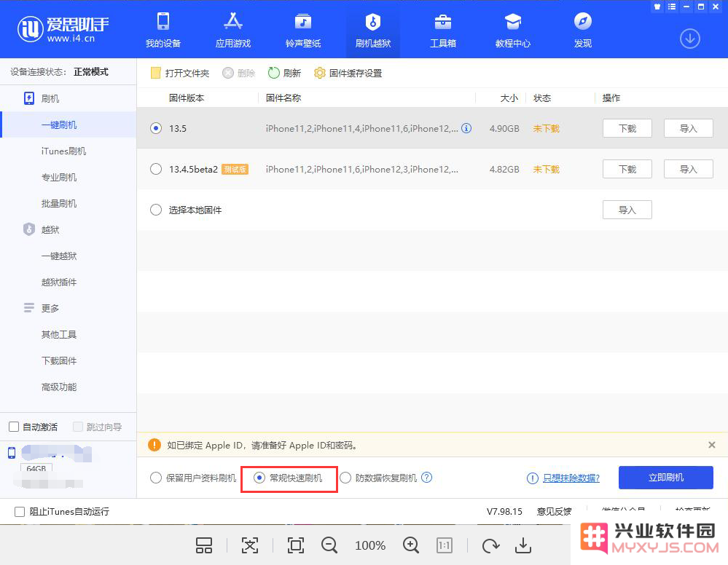Click 导入 button for local firmware

(627, 210)
